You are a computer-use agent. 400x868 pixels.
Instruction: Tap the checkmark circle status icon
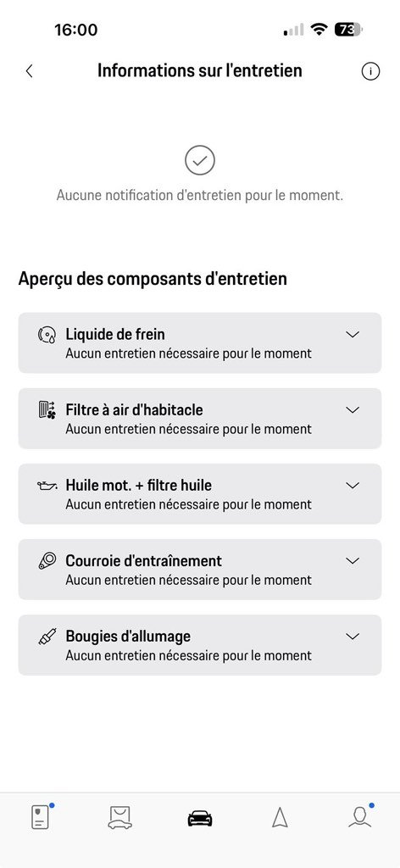click(x=200, y=160)
